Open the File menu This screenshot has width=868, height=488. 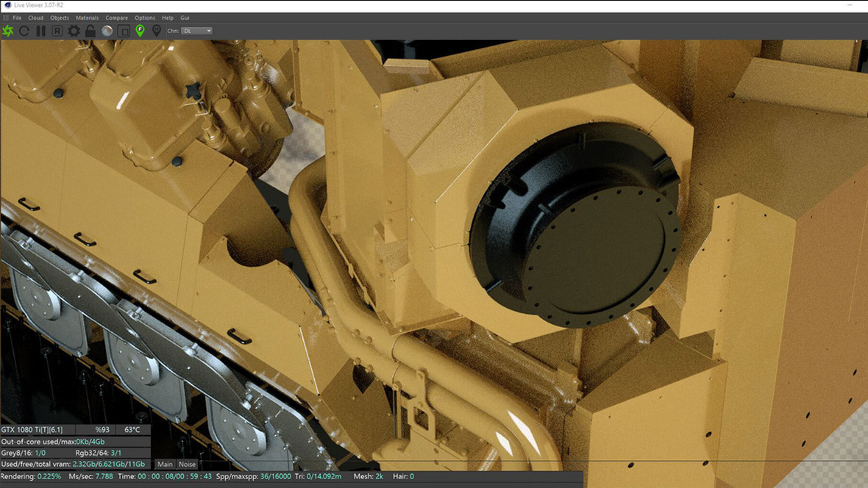coord(17,18)
